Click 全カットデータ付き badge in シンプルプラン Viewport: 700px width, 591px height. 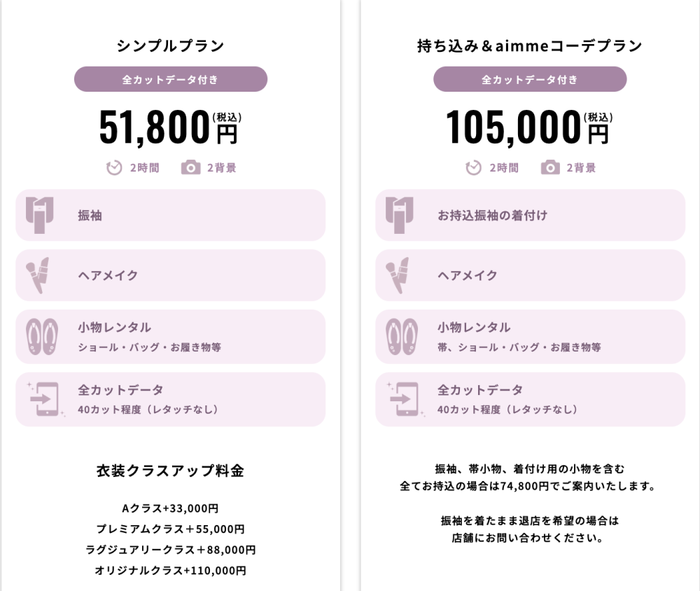171,79
